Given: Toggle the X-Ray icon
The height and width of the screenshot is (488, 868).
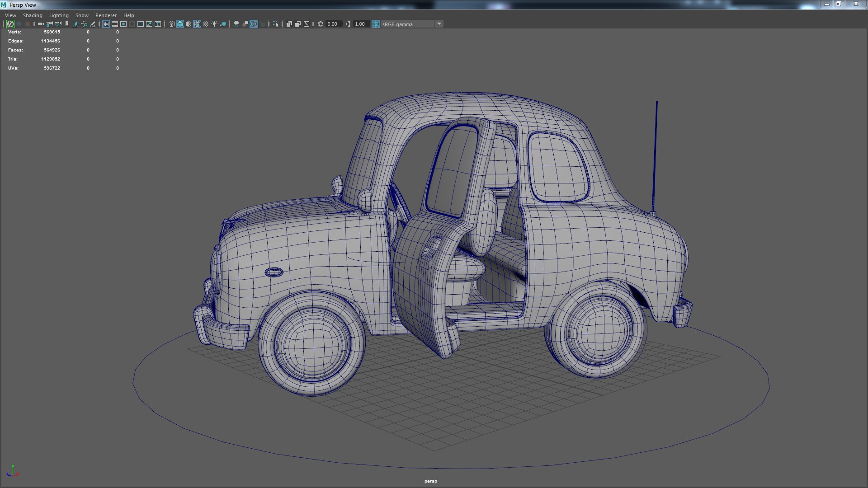Looking at the screenshot, I should [289, 24].
